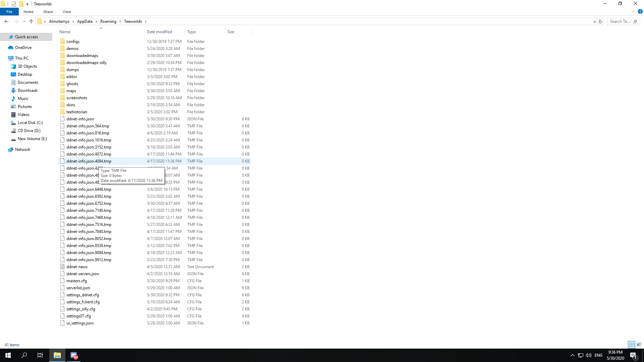Open Task View on taskbar
The width and height of the screenshot is (644, 362).
(40, 355)
